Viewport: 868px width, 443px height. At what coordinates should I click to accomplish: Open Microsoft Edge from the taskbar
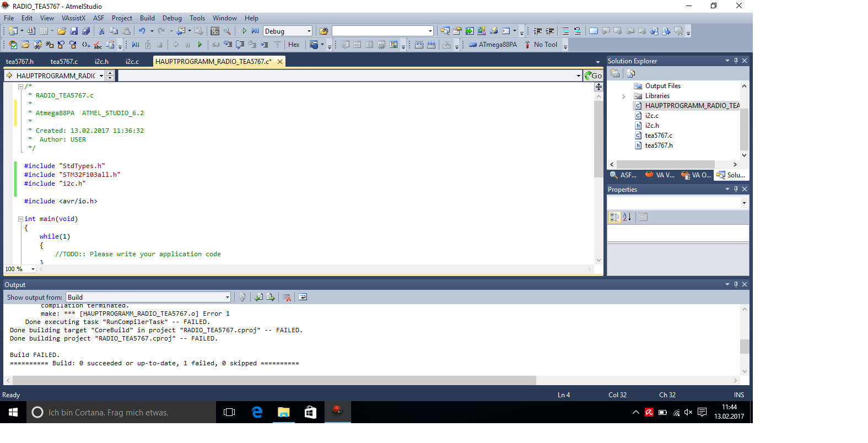(257, 412)
